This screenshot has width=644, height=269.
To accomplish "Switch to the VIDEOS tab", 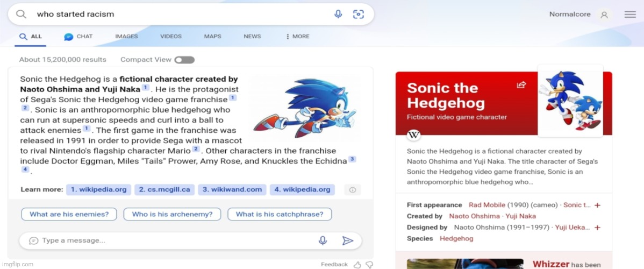I will coord(171,36).
